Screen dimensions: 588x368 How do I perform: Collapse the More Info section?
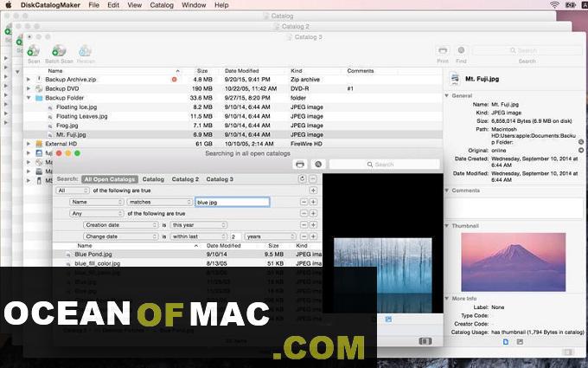(447, 298)
